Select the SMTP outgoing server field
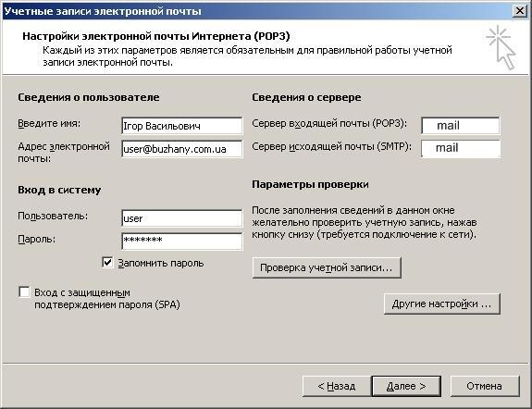The height and width of the screenshot is (409, 532). pos(461,148)
